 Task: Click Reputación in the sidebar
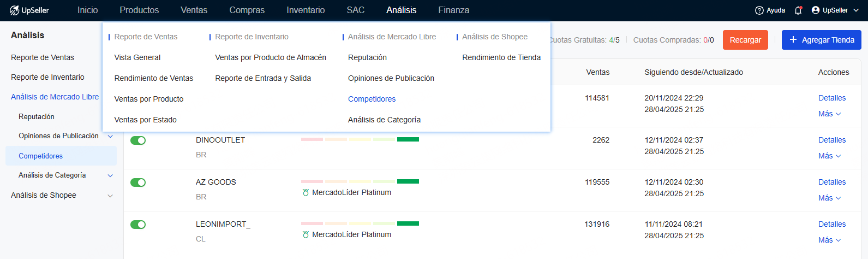click(x=37, y=116)
